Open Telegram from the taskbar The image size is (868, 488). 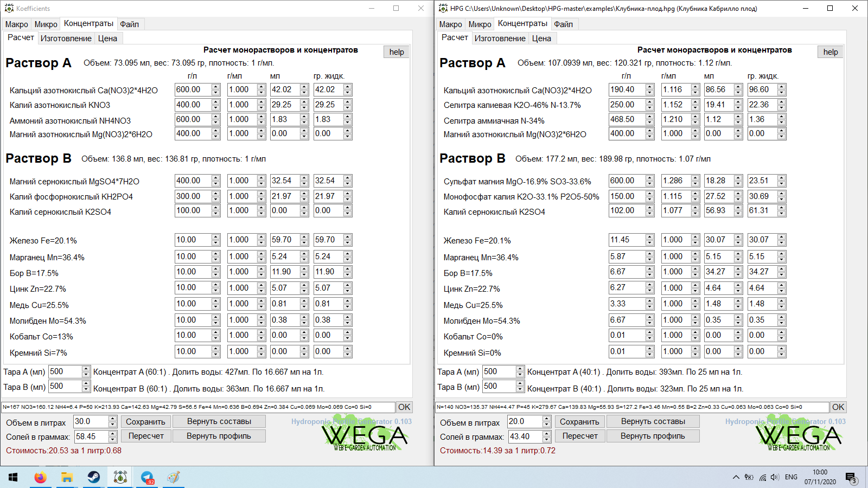147,477
